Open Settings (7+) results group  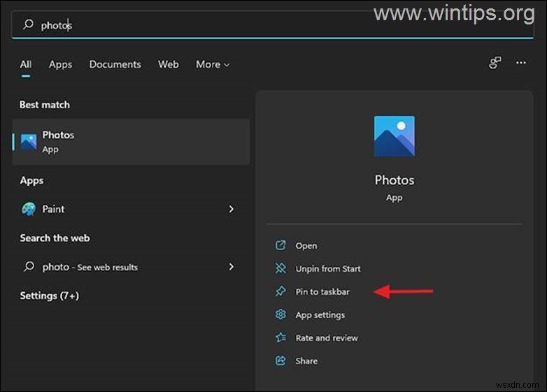pyautogui.click(x=49, y=296)
